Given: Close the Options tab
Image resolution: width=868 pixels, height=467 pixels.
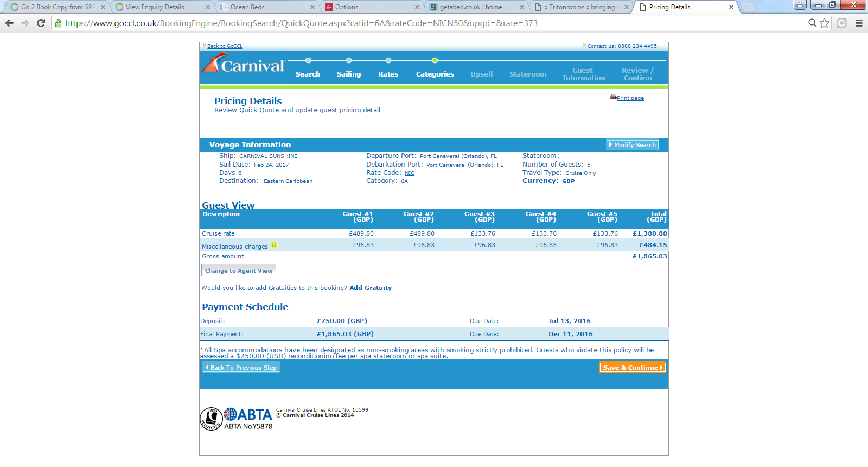Looking at the screenshot, I should [417, 7].
